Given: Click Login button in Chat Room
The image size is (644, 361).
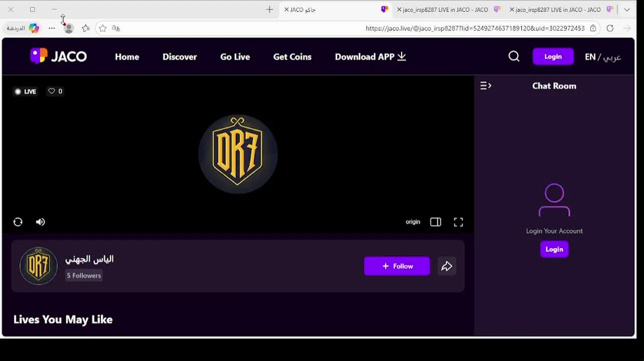Looking at the screenshot, I should tap(554, 249).
